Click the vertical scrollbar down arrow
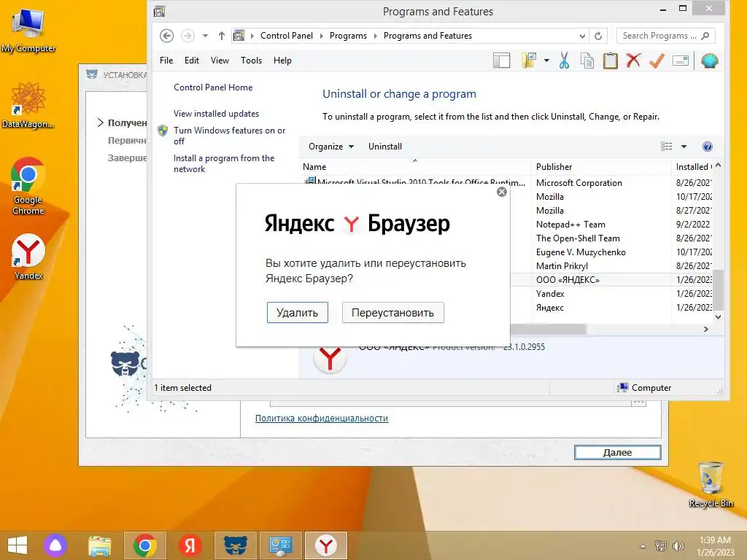The image size is (747, 560). 719,316
